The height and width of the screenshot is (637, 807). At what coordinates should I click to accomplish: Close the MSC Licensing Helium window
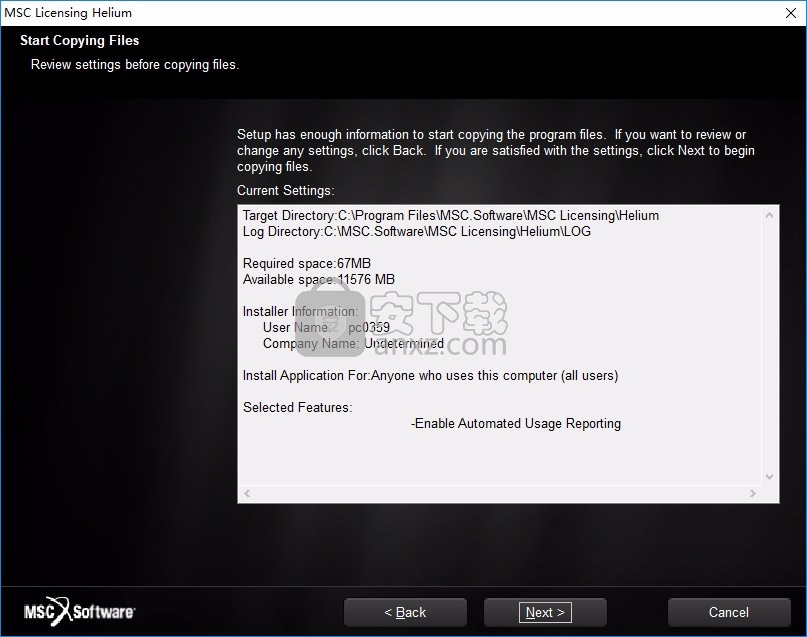(x=791, y=13)
